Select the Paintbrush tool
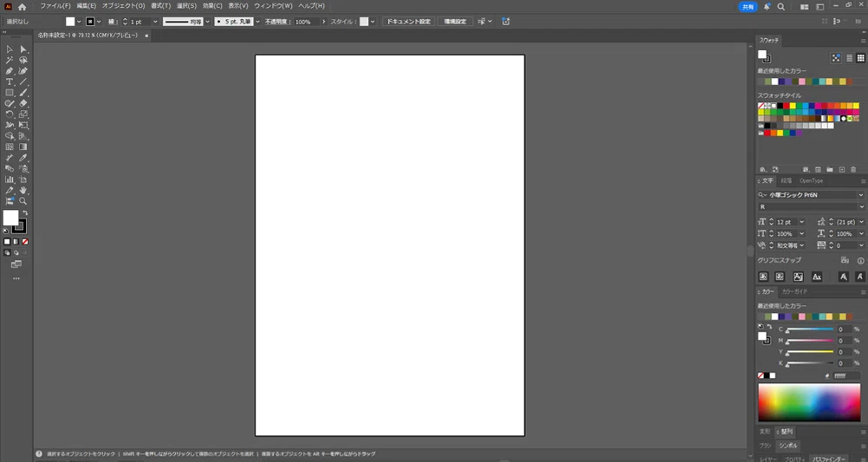The height and width of the screenshot is (462, 868). (23, 93)
